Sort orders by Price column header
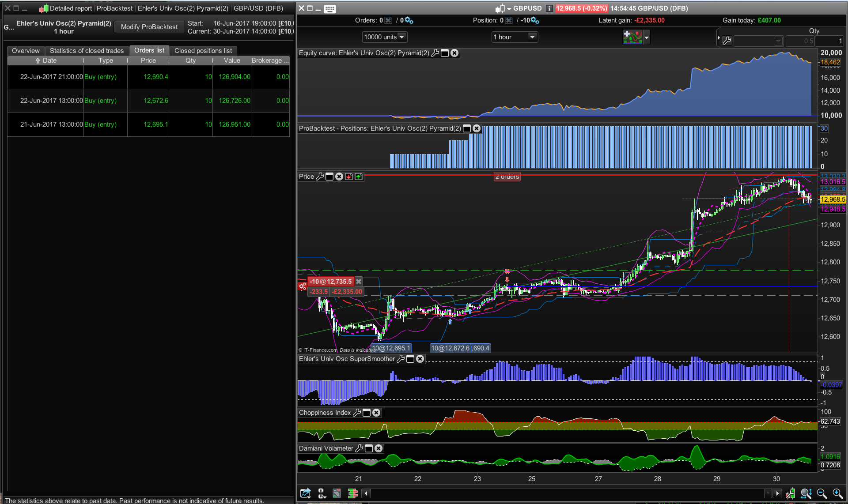The width and height of the screenshot is (848, 504). (x=148, y=60)
